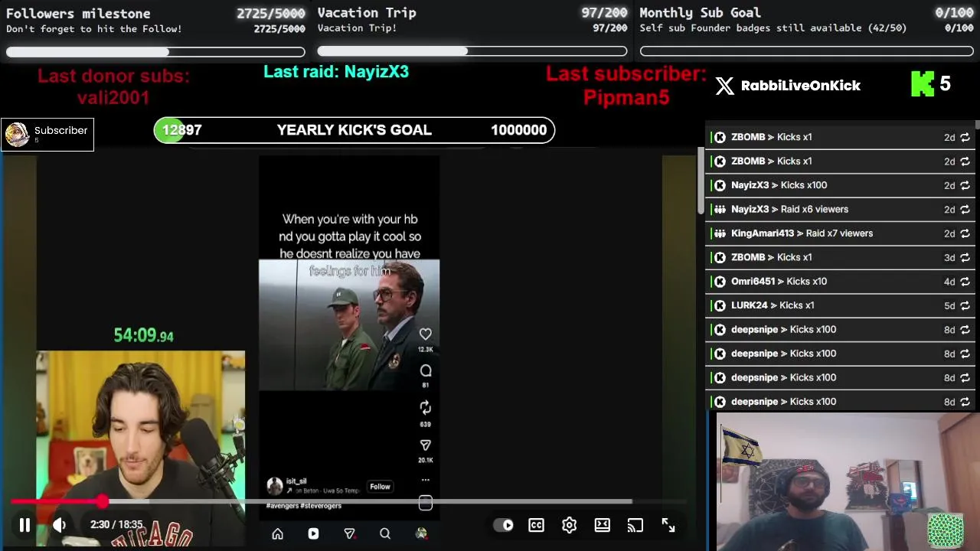Image resolution: width=980 pixels, height=551 pixels.
Task: Click the Vacation Trip progress bar
Action: (472, 51)
